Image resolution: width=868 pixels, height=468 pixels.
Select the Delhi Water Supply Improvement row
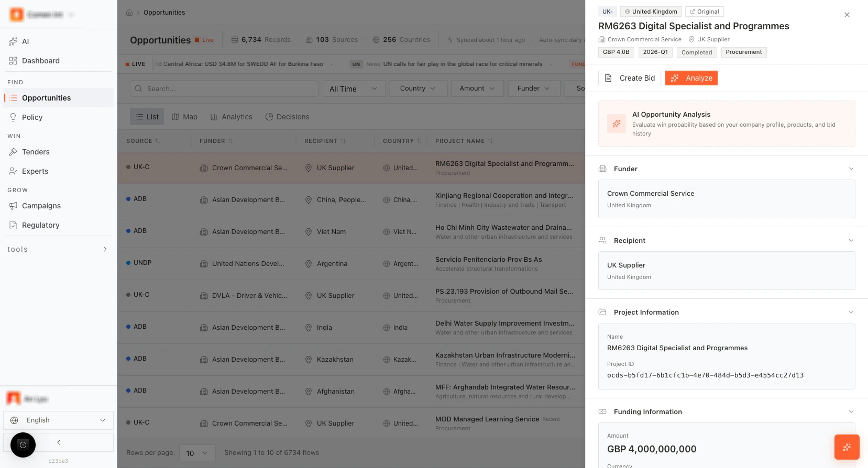tap(351, 327)
